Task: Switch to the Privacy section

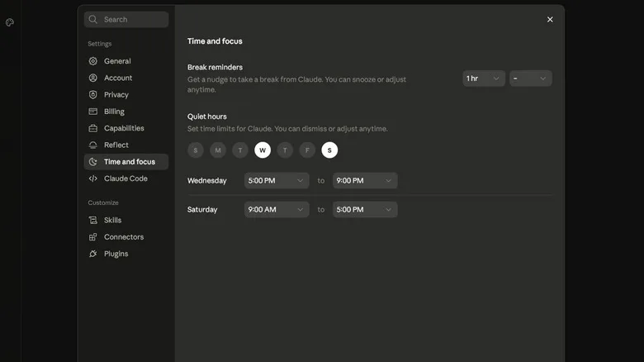Action: 126,94
